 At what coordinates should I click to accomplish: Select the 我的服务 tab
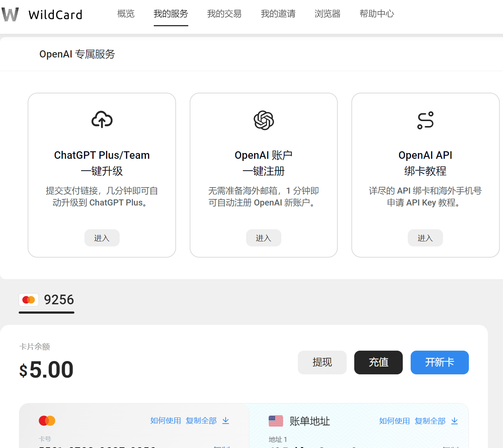point(171,14)
